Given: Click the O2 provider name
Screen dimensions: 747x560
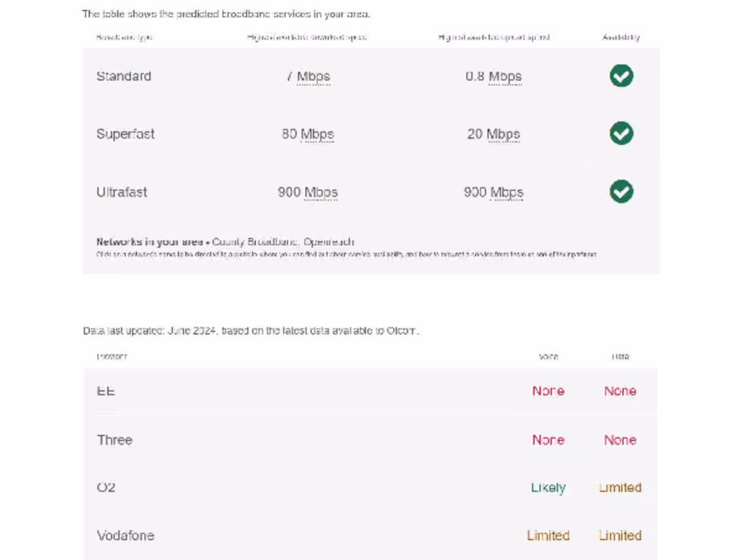Looking at the screenshot, I should [x=106, y=487].
